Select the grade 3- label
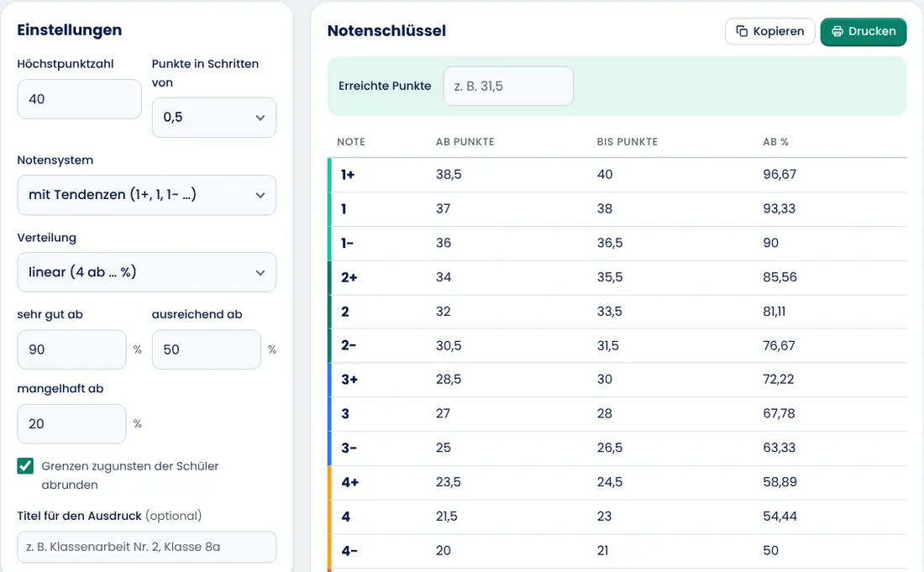 (349, 448)
